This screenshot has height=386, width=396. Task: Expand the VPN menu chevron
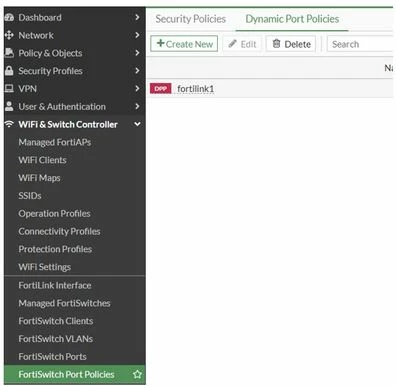[x=137, y=88]
